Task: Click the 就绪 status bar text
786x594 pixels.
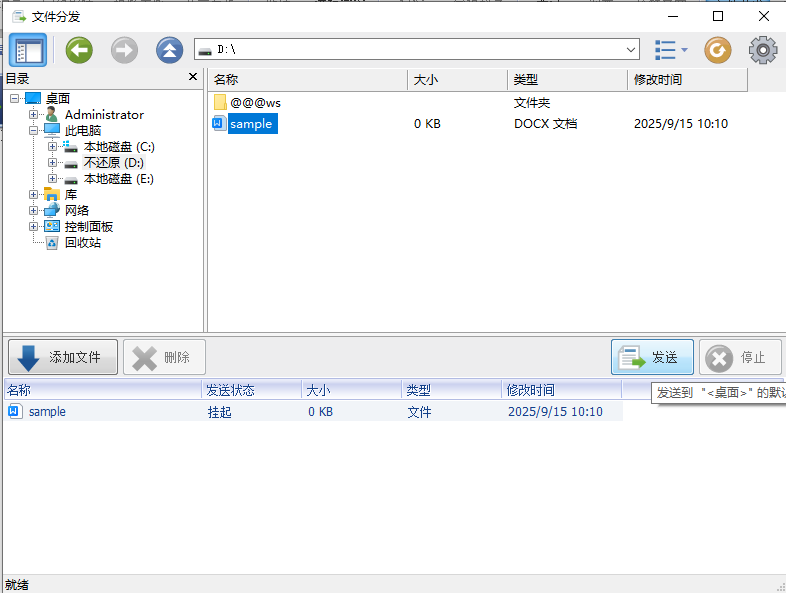Action: pos(17,584)
